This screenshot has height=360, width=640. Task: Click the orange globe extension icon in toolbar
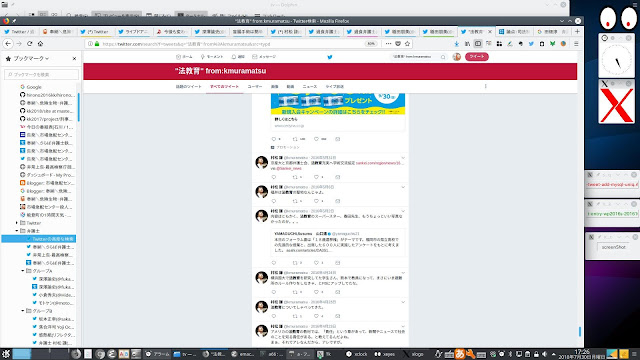[x=563, y=44]
